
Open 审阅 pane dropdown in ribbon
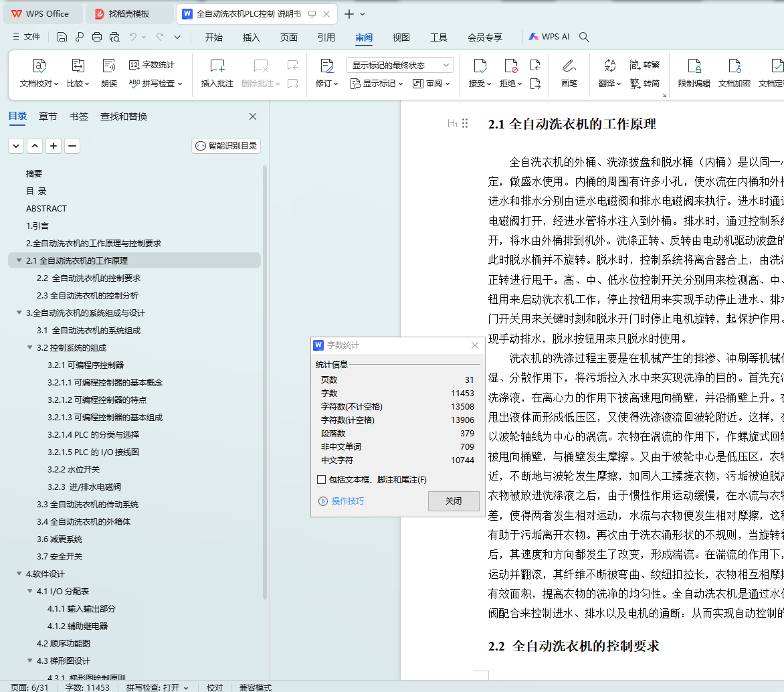(x=431, y=84)
